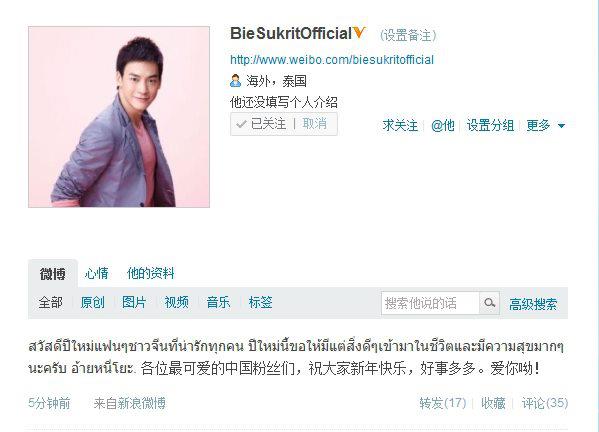Open the profile photo of BieSukrit
The height and width of the screenshot is (432, 599).
pos(119,117)
